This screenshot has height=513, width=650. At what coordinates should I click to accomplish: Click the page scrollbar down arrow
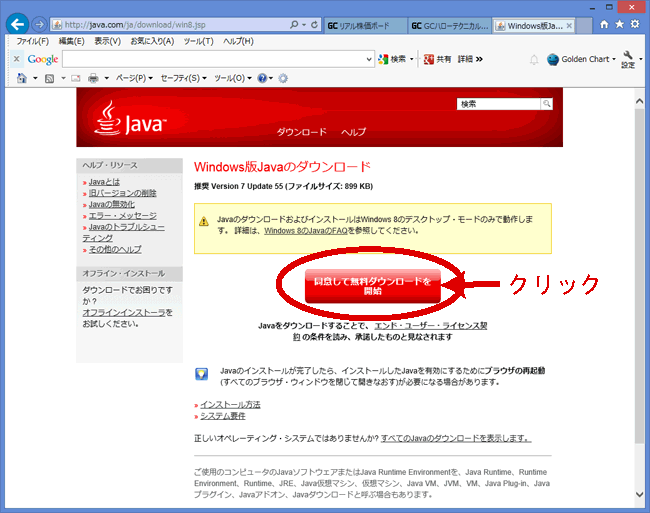click(x=639, y=494)
